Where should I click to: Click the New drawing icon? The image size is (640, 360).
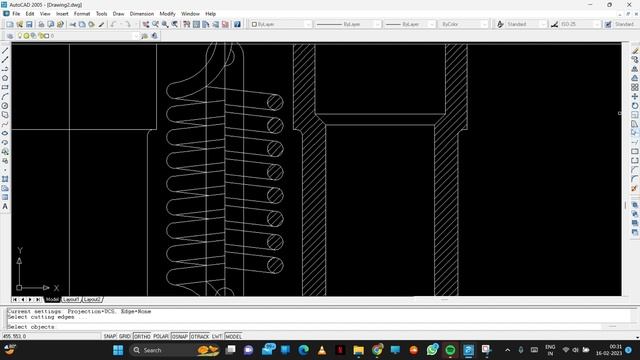coord(10,24)
